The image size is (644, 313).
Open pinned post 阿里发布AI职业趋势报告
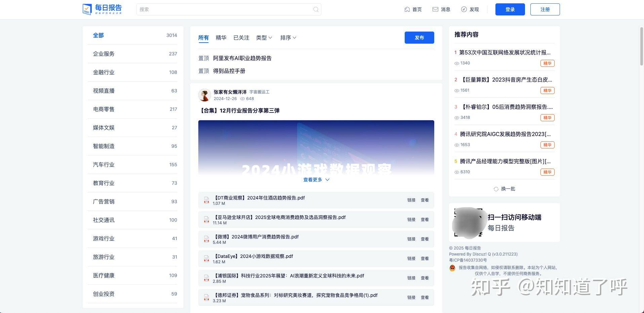click(242, 58)
